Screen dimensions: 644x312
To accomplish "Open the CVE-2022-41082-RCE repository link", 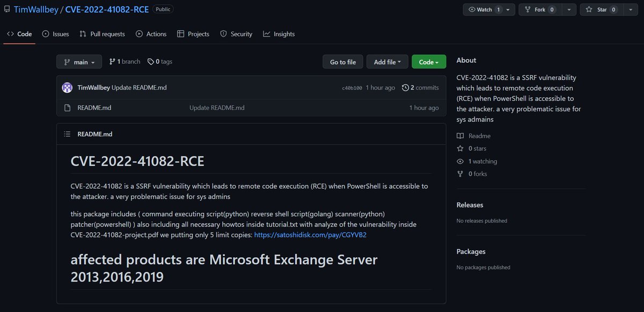I will click(x=107, y=9).
